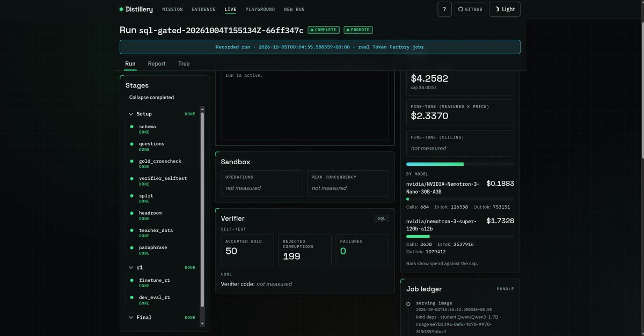This screenshot has height=336, width=644.
Task: Click the SQL badge in Verifier
Action: pos(382,218)
